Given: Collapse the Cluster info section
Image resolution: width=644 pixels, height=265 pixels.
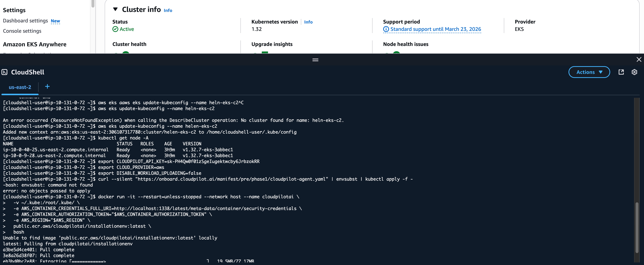Looking at the screenshot, I should coord(115,9).
